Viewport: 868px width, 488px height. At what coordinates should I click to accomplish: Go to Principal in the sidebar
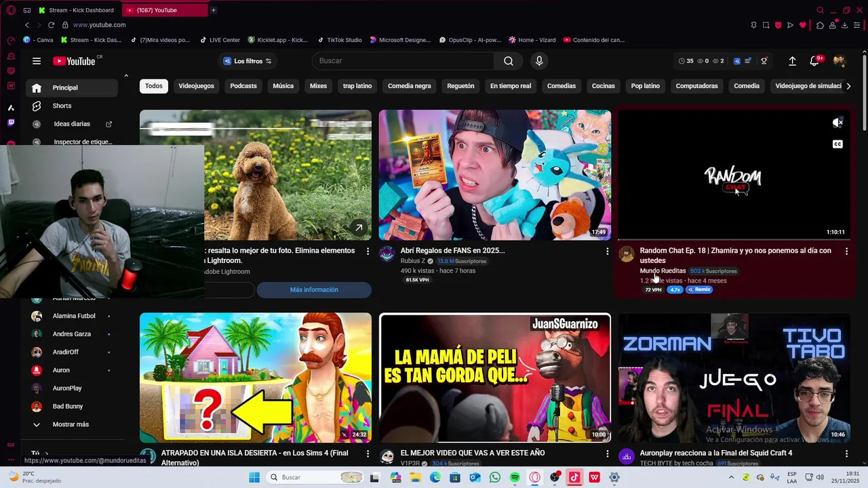pyautogui.click(x=72, y=87)
